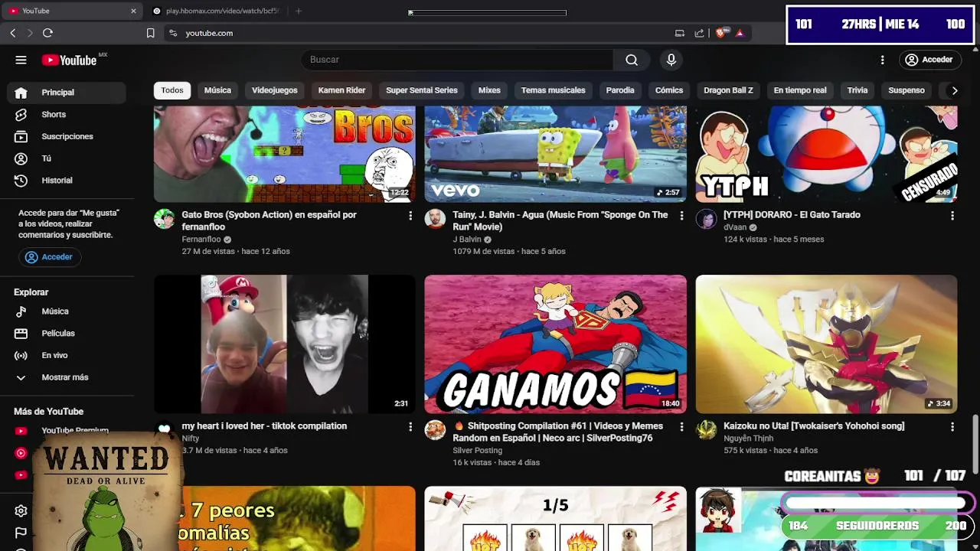Open the J Balvin channel link
The width and height of the screenshot is (980, 551).
pyautogui.click(x=467, y=240)
